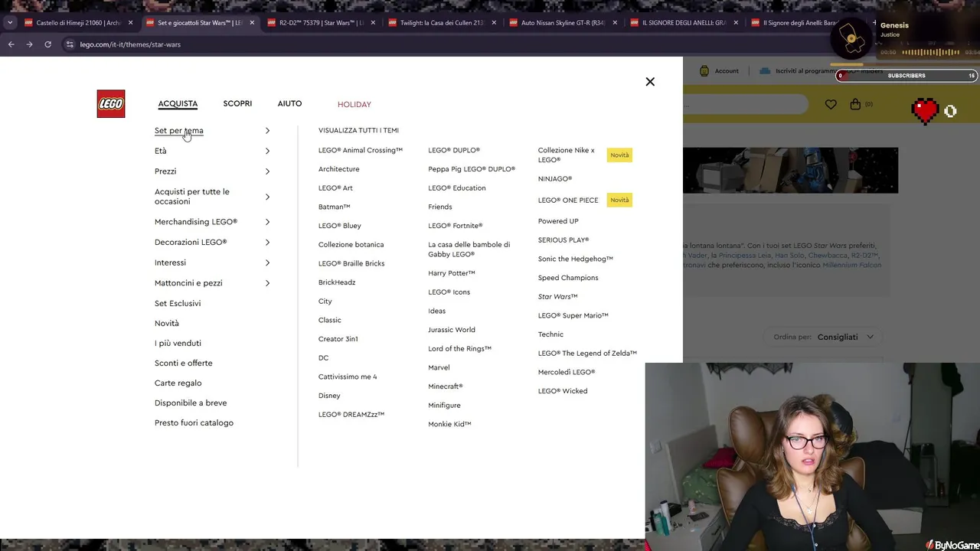This screenshot has width=980, height=551.
Task: Close the Castello di Himeji tab
Action: click(130, 23)
